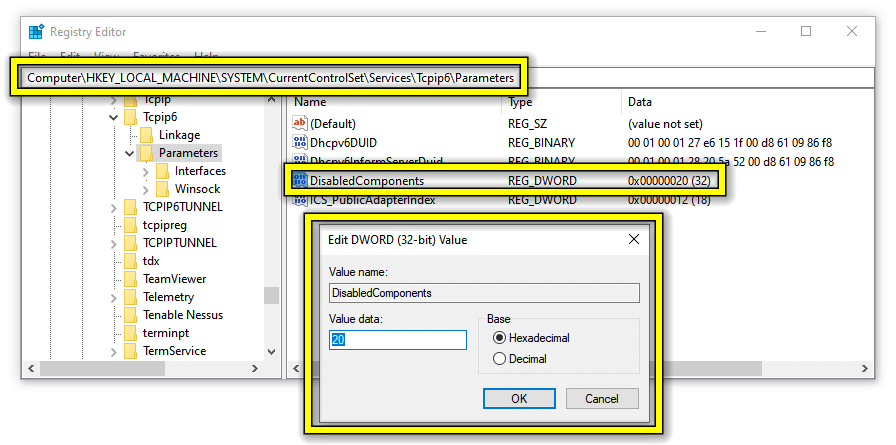This screenshot has width=896, height=445.
Task: Close the Edit DWORD dialog with X
Action: coord(634,239)
